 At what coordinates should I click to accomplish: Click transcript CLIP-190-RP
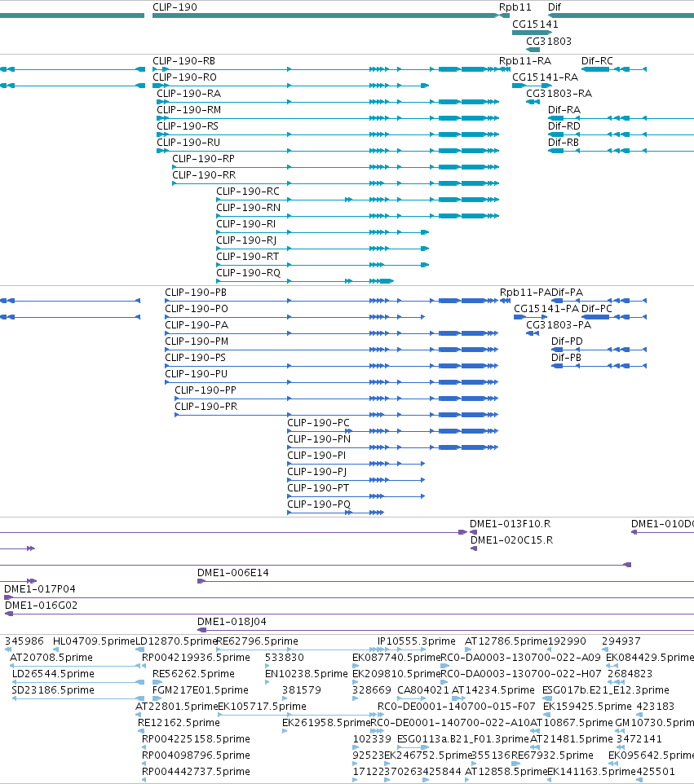[203, 158]
